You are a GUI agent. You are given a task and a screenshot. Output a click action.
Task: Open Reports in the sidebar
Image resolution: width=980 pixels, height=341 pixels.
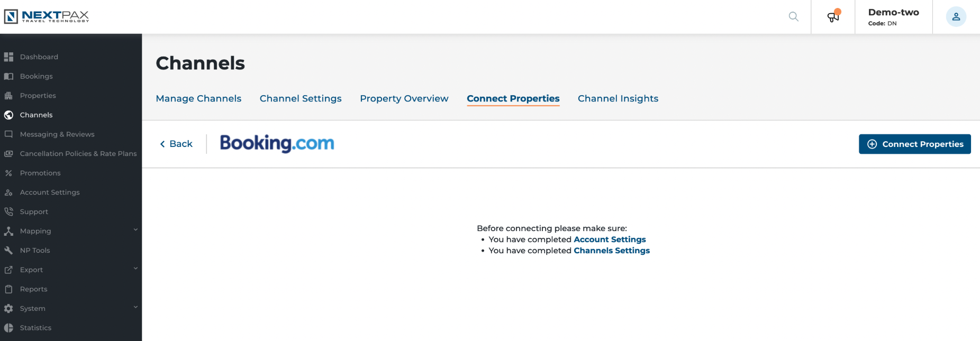click(x=34, y=289)
